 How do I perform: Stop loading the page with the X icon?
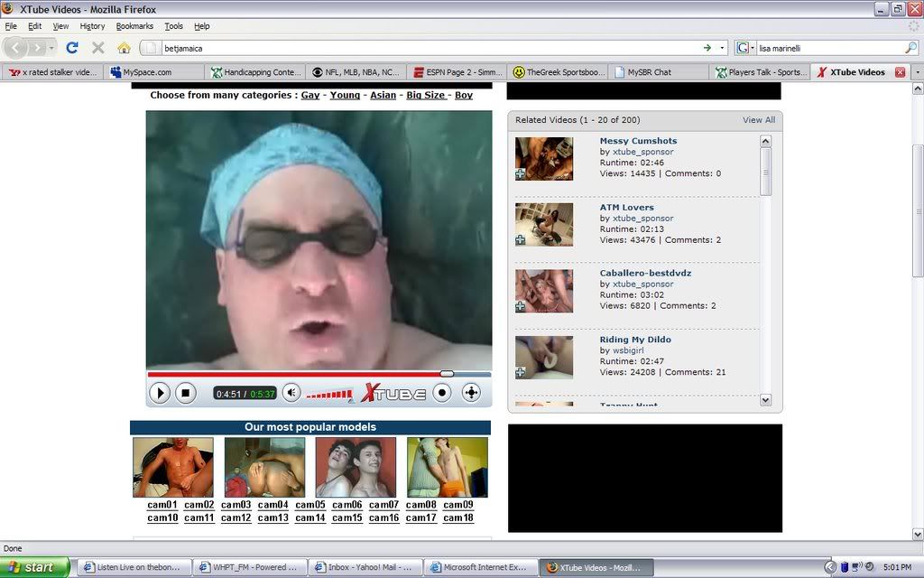97,48
